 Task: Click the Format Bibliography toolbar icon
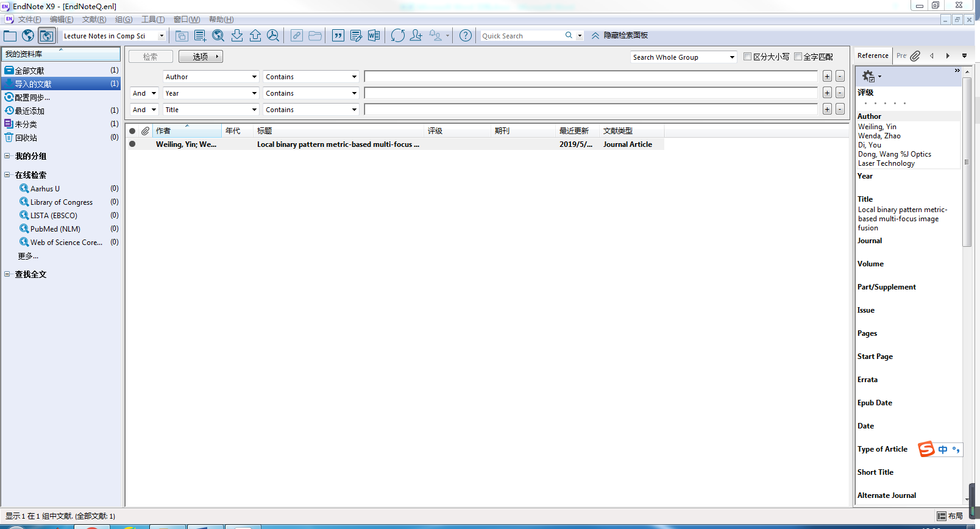[356, 36]
